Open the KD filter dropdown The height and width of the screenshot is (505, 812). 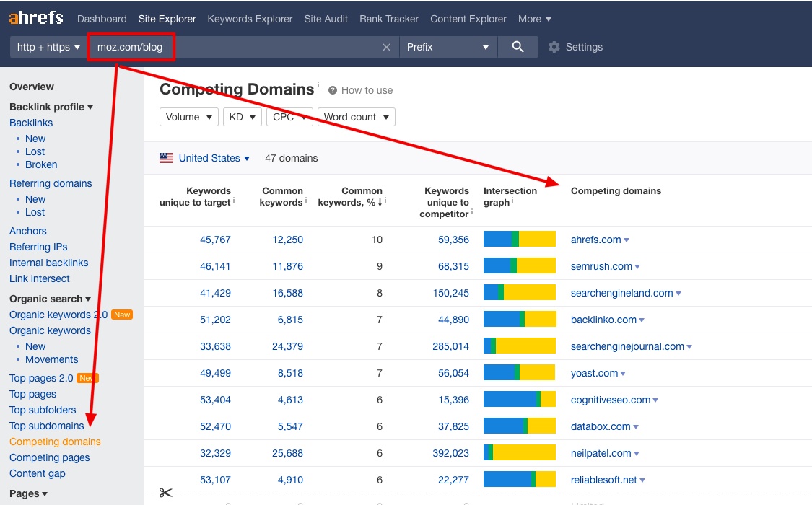[x=242, y=117]
